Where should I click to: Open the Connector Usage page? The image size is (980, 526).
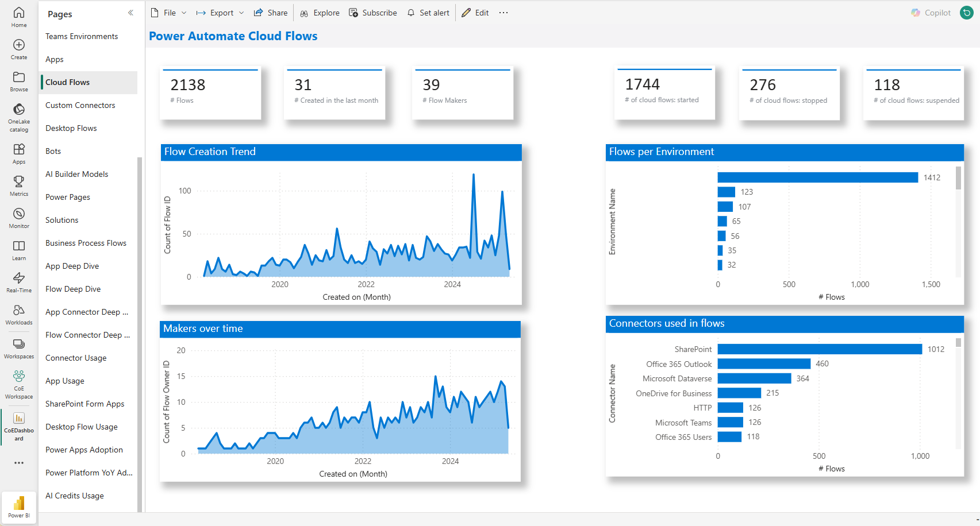pyautogui.click(x=88, y=358)
